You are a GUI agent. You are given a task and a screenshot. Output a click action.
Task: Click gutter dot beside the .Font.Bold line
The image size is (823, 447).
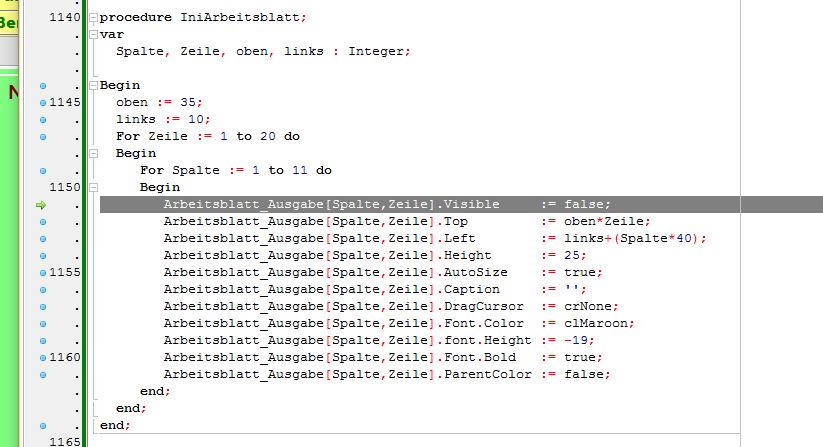[42, 357]
